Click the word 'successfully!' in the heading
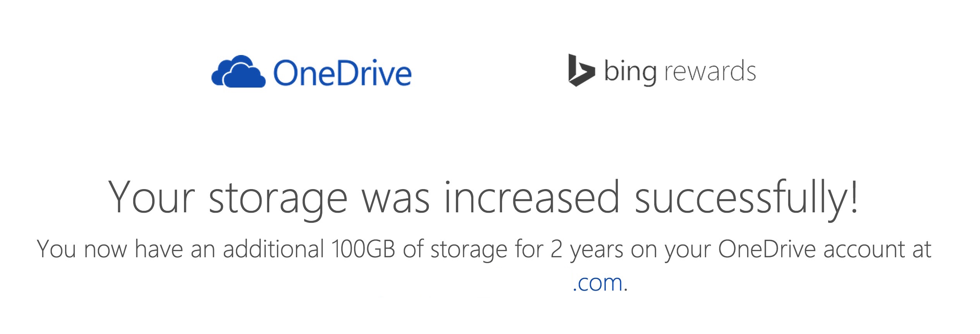This screenshot has width=980, height=334. pyautogui.click(x=746, y=198)
